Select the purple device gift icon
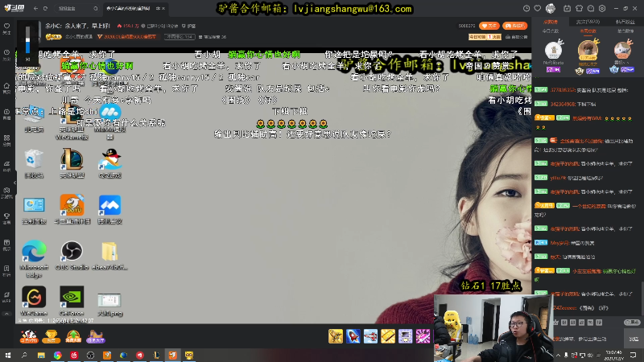Image resolution: width=644 pixels, height=362 pixels. [405, 336]
